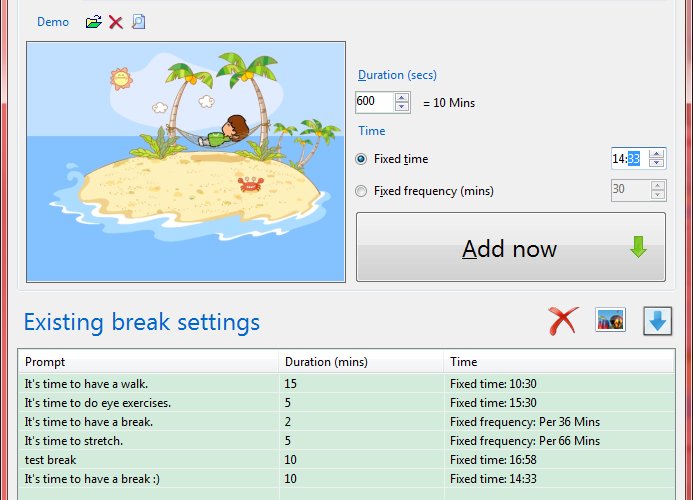Decrease the duration seconds with the down arrow
This screenshot has width=693, height=500.
click(402, 107)
